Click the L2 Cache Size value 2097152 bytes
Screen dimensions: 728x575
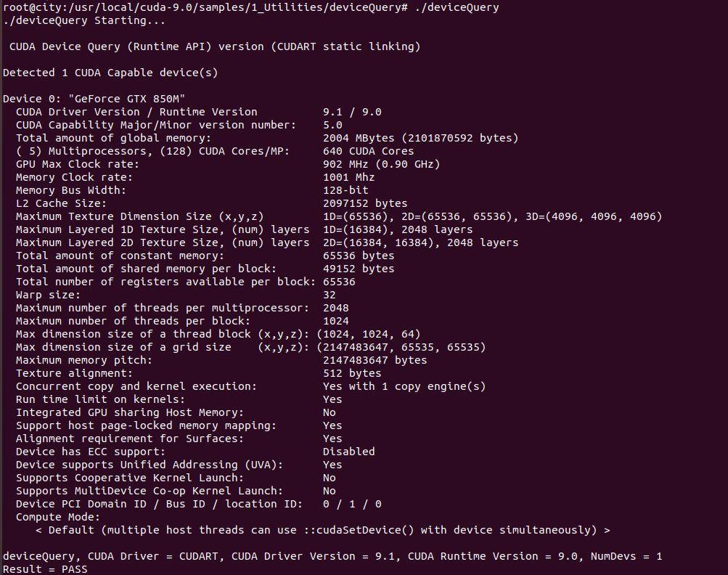coord(365,203)
